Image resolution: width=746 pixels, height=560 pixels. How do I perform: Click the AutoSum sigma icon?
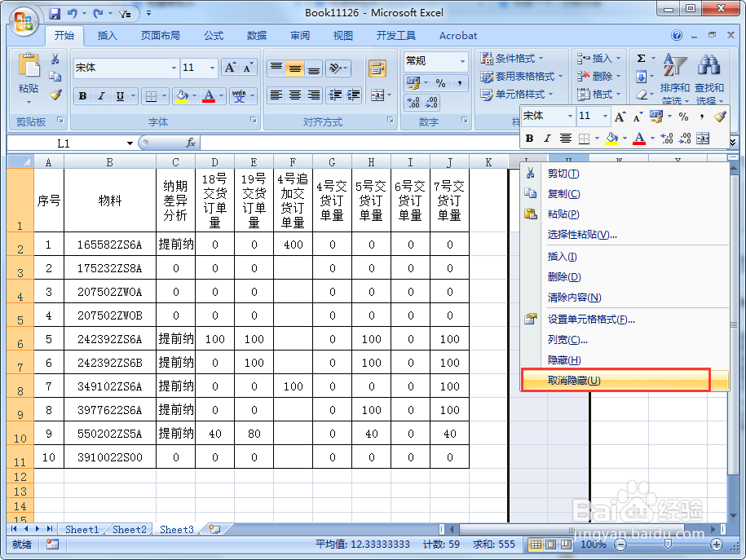pos(642,59)
